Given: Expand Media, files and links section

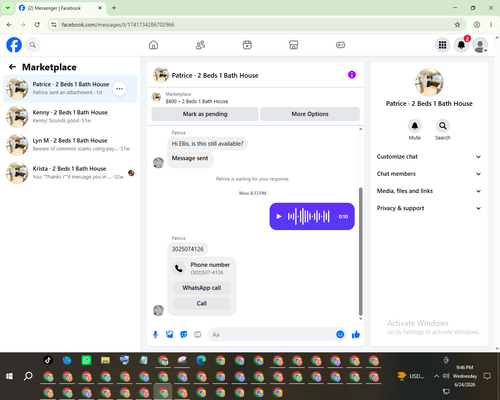Looking at the screenshot, I should click(429, 191).
